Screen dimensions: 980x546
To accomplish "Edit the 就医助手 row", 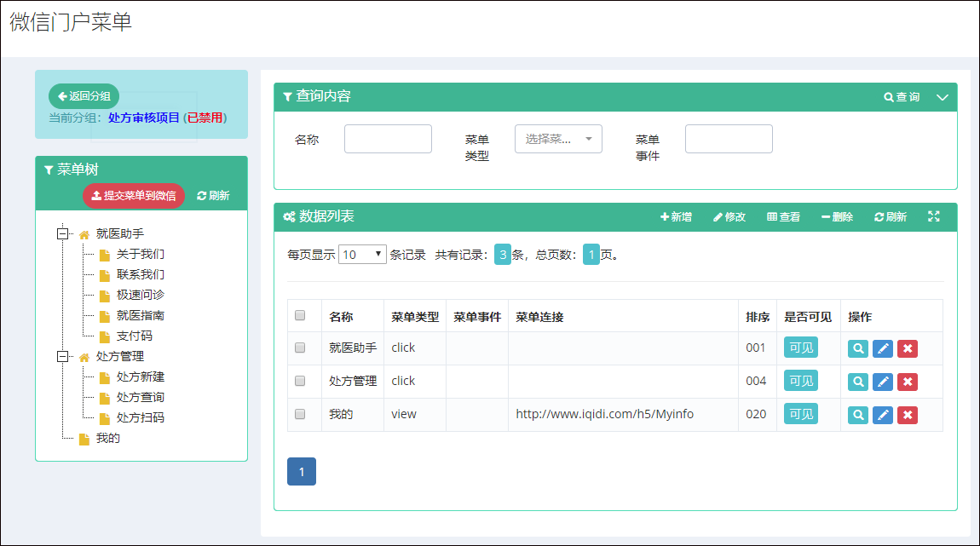I will [883, 348].
